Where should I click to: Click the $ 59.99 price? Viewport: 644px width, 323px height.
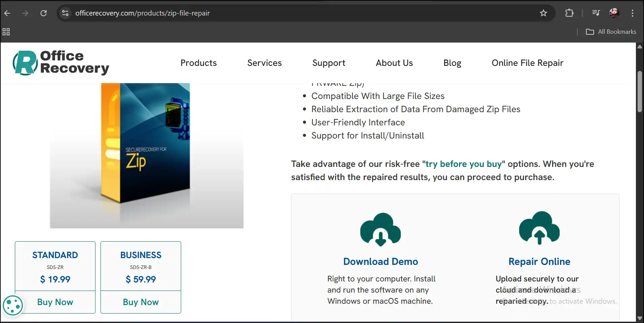(141, 279)
